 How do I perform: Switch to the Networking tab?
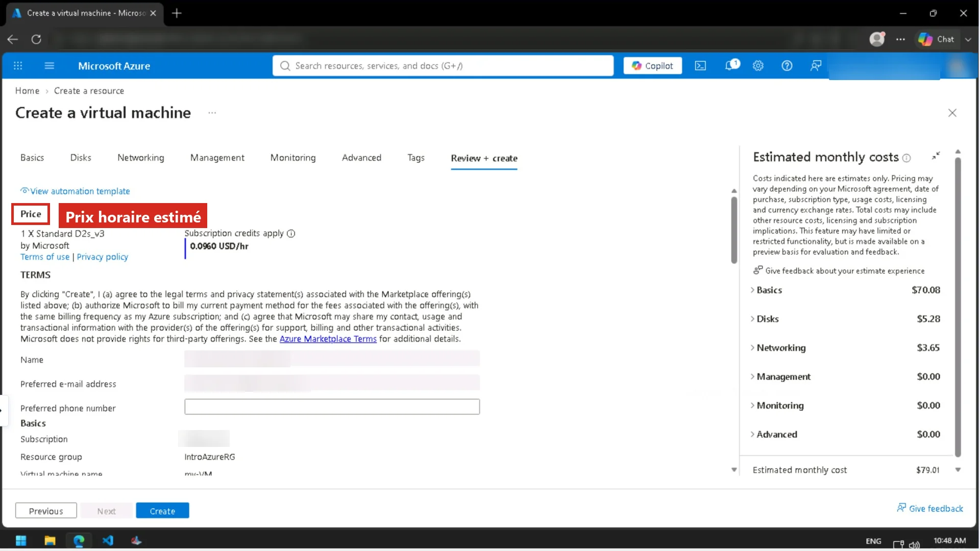coord(141,158)
